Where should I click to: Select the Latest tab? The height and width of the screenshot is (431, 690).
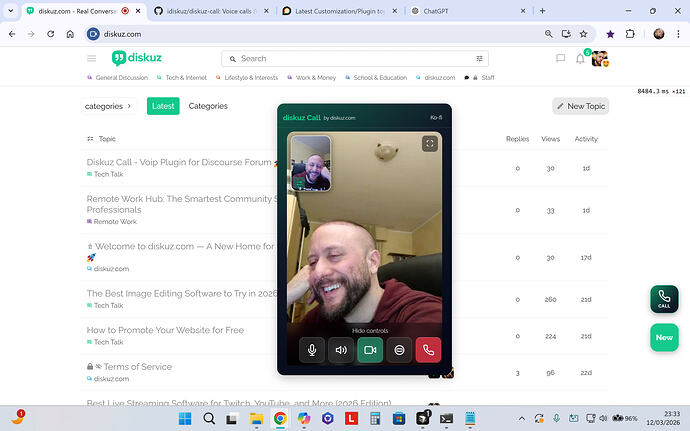pyautogui.click(x=163, y=106)
